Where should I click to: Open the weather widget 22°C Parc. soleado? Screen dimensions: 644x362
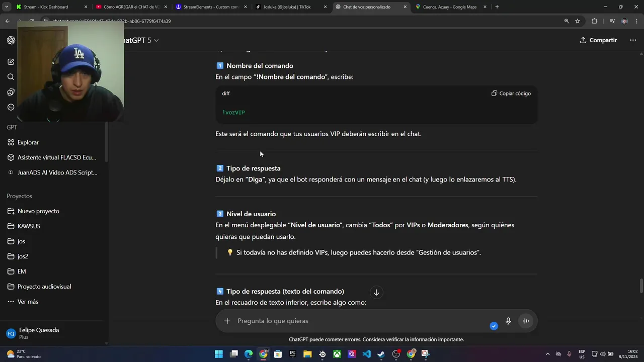click(x=24, y=354)
